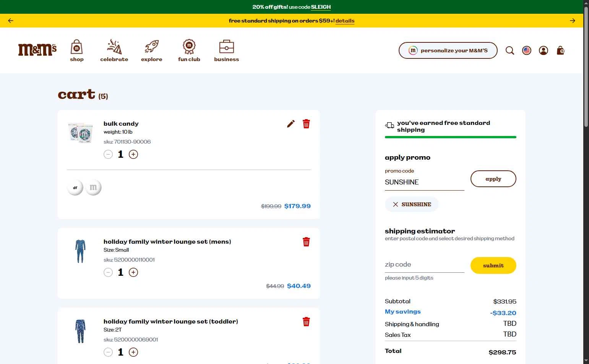589x364 pixels.
Task: Click the SLEIGH promo code link
Action: [321, 7]
